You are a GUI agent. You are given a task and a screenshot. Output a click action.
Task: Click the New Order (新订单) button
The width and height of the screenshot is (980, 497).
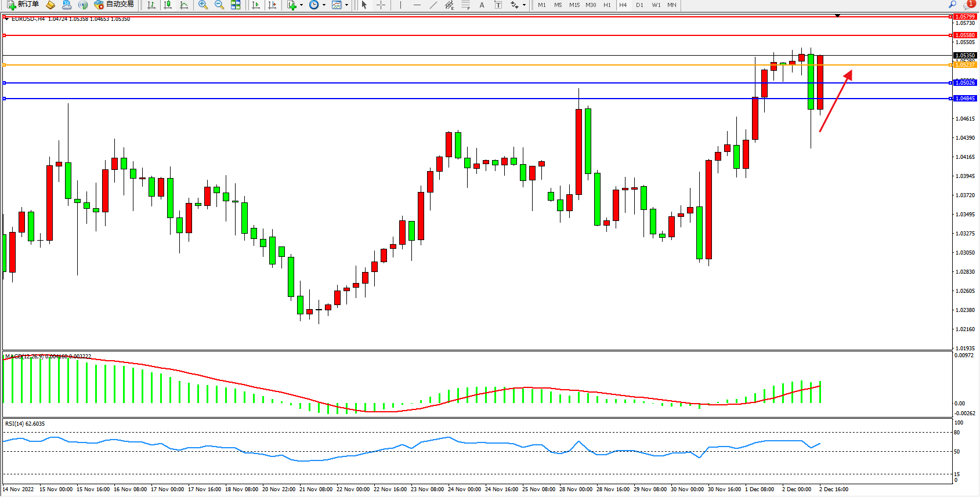click(x=23, y=5)
